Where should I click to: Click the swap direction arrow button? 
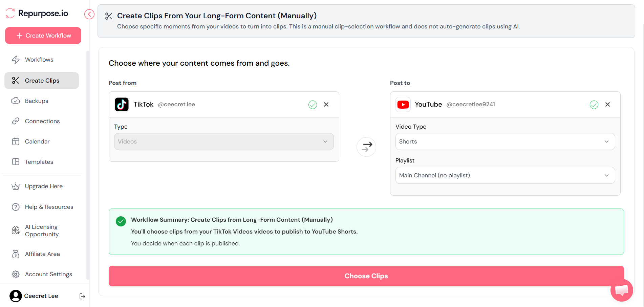(366, 147)
